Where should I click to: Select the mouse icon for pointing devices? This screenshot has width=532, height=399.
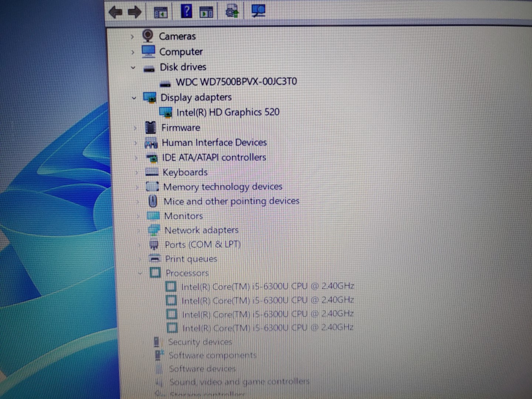click(x=153, y=201)
